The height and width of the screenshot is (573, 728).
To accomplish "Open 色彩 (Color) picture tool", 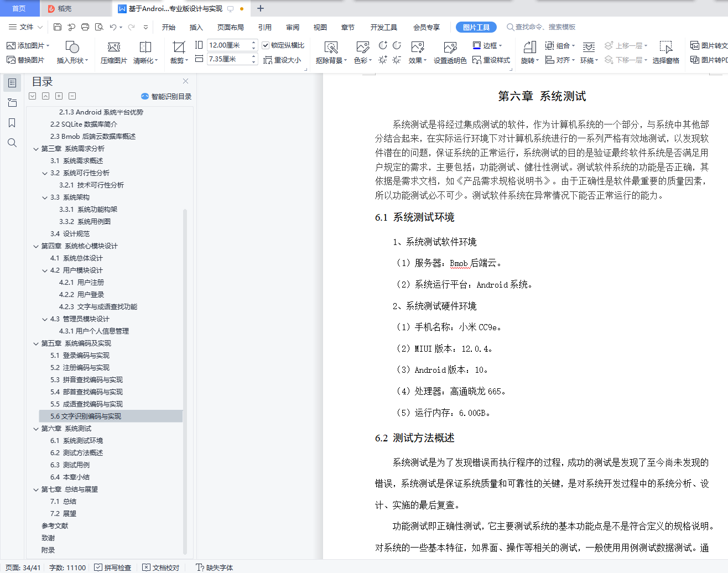I will tap(363, 53).
